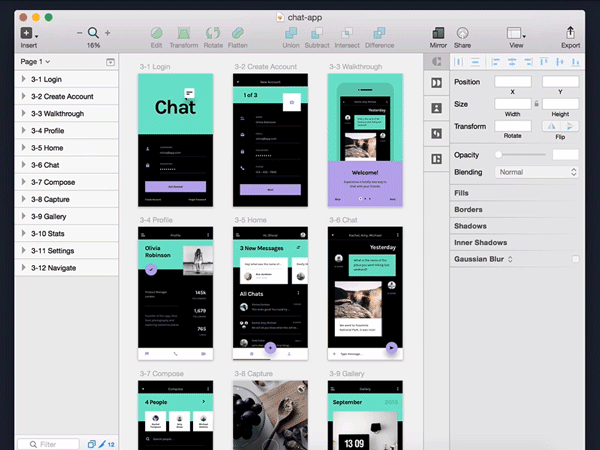
Task: Expand the 3-6 Chat artboard group
Action: click(23, 165)
